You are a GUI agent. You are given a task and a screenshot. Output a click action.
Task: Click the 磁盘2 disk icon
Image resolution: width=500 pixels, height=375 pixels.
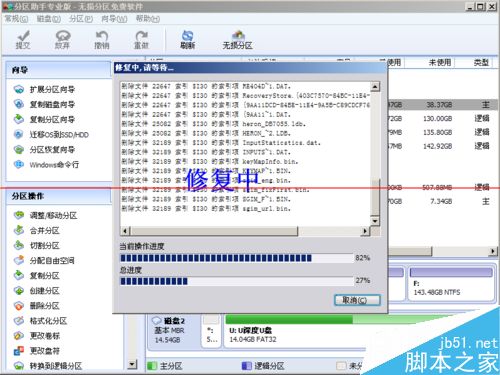[x=156, y=321]
